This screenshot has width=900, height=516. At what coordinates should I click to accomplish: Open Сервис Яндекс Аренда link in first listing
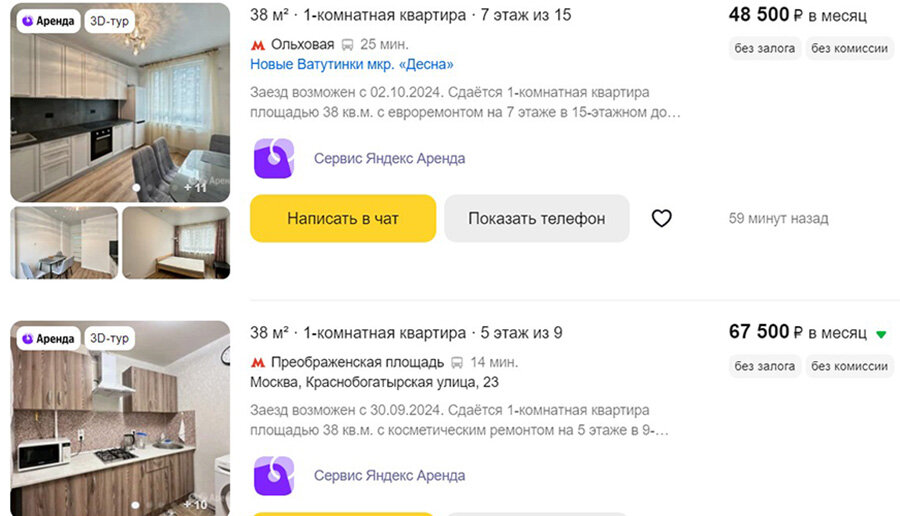[389, 158]
